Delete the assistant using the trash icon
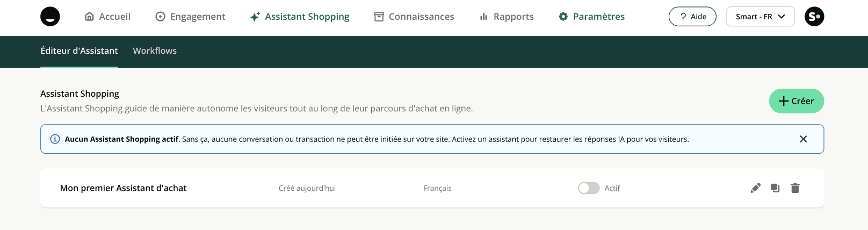 click(x=795, y=188)
